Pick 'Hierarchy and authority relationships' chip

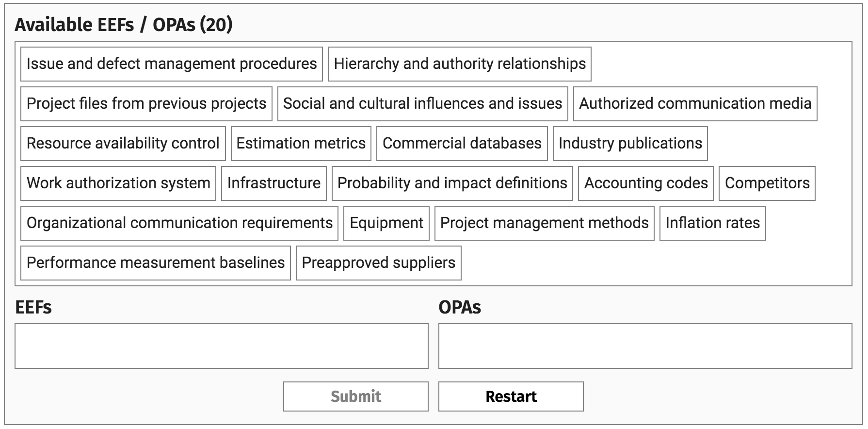tap(459, 64)
